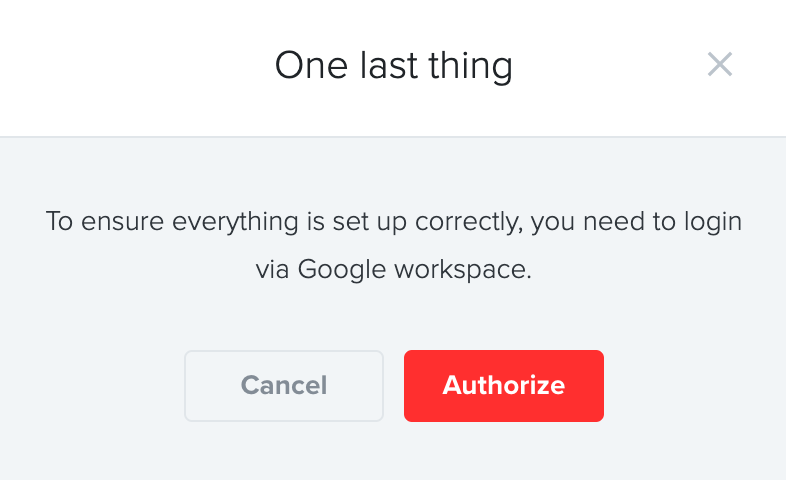786x480 pixels.
Task: Close the dialog with the X icon
Action: [x=720, y=64]
